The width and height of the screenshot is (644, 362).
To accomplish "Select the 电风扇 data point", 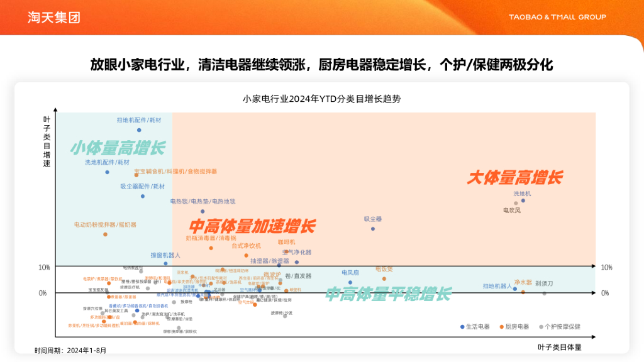I will coord(350,282).
